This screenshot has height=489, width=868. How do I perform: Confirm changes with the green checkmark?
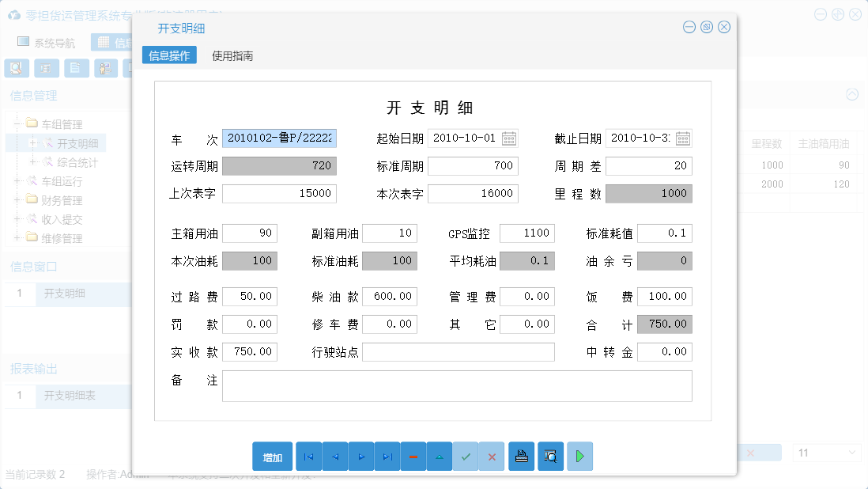point(466,457)
